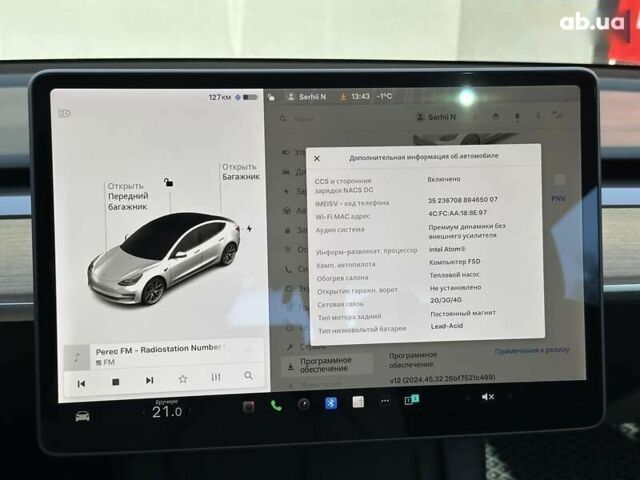Tap the lock status icon in status bar
Viewport: 640px width, 480px height.
(271, 97)
